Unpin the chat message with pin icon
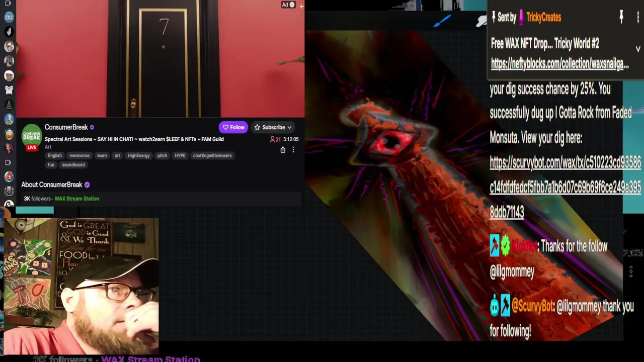 point(621,17)
